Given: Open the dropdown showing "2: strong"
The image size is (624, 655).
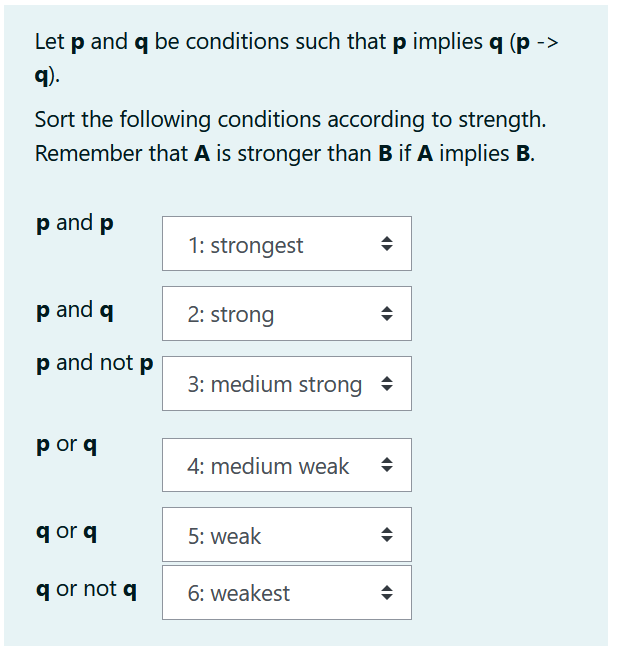Looking at the screenshot, I should pos(286,314).
